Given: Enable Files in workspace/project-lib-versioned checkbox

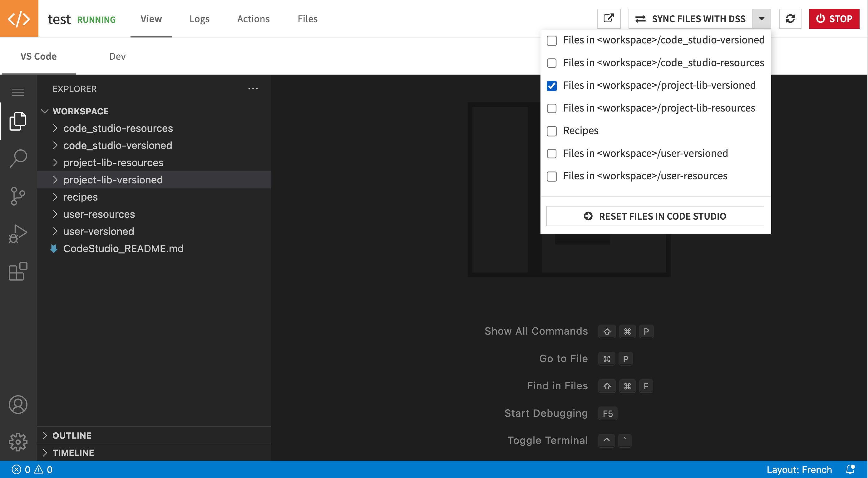Looking at the screenshot, I should pyautogui.click(x=551, y=85).
